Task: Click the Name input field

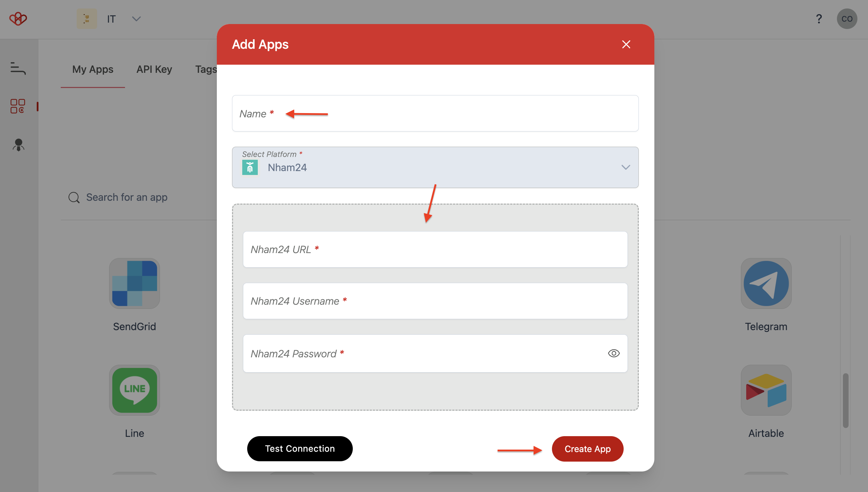Action: (435, 113)
